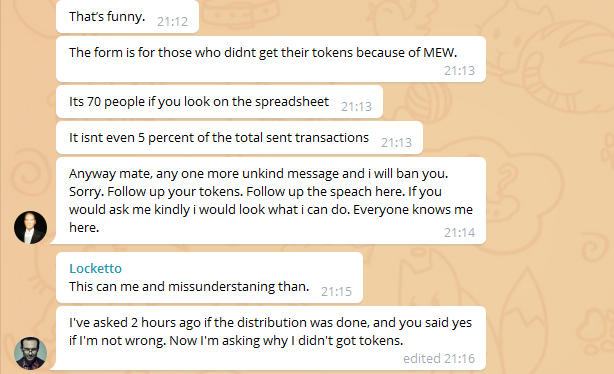Open Locketto's profile name link
The height and width of the screenshot is (374, 614).
[x=96, y=268]
